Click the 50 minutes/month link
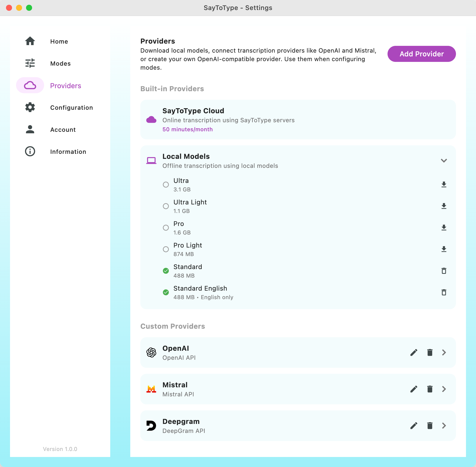 point(187,130)
